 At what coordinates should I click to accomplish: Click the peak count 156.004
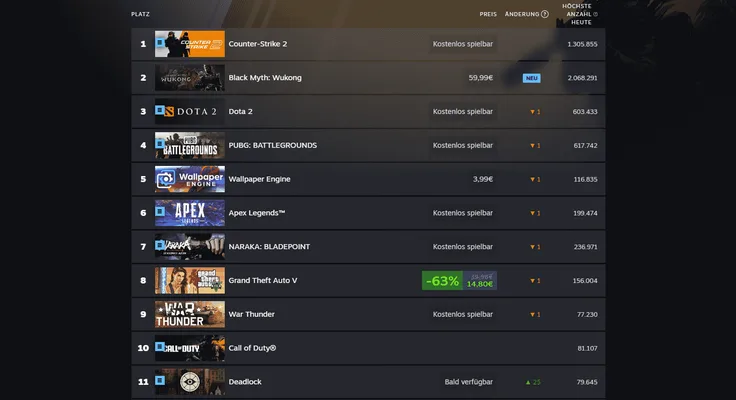coord(585,281)
